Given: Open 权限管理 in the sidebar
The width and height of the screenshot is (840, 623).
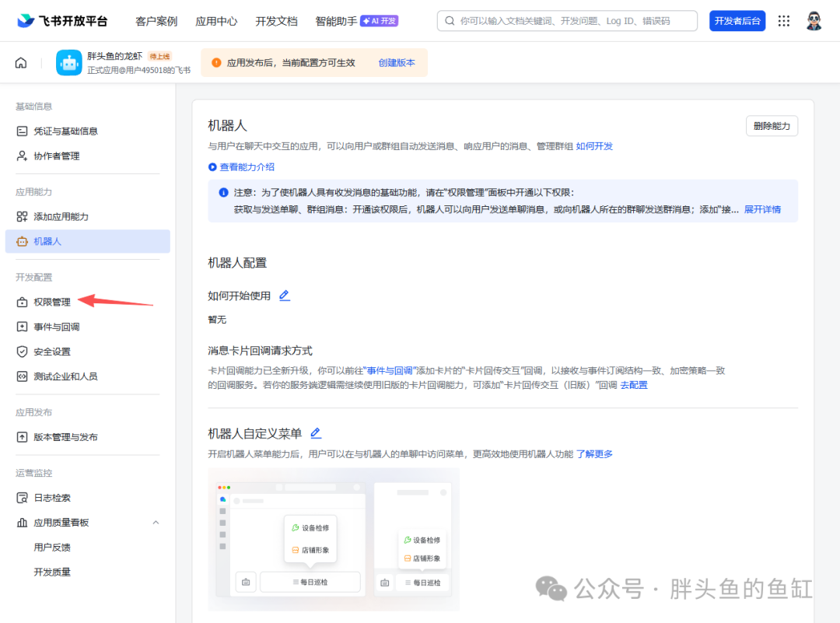Looking at the screenshot, I should 88,302.
